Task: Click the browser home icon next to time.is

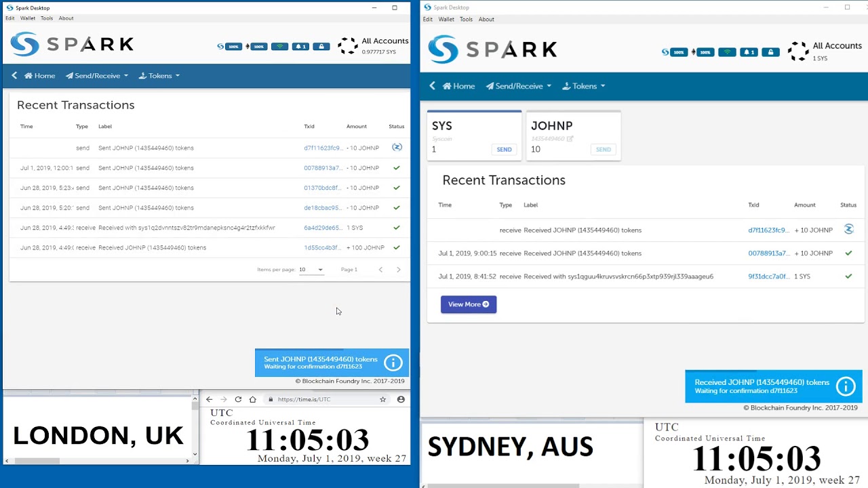Action: [x=252, y=399]
